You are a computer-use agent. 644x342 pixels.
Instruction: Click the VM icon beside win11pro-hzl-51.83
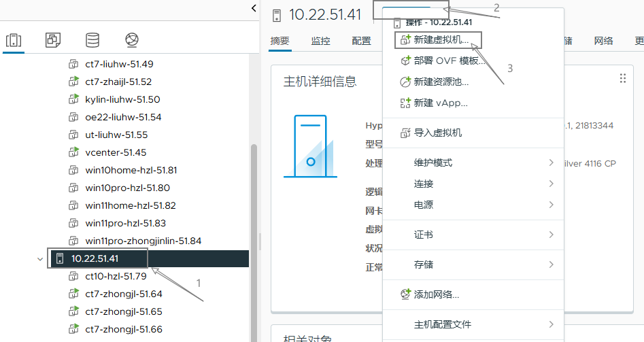(73, 223)
